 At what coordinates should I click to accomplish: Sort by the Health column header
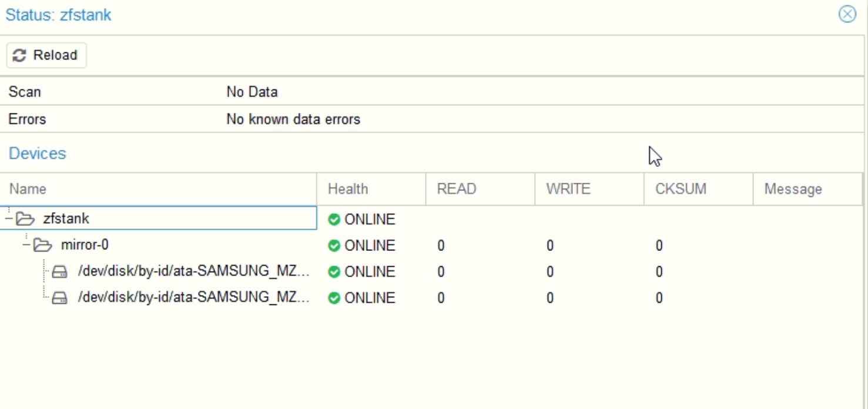click(348, 189)
